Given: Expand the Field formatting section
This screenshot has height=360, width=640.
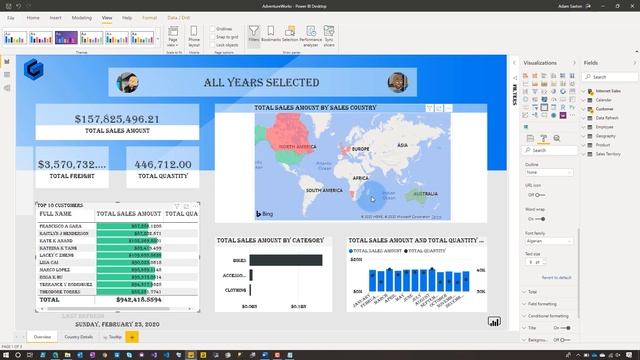Looking at the screenshot, I should point(542,304).
